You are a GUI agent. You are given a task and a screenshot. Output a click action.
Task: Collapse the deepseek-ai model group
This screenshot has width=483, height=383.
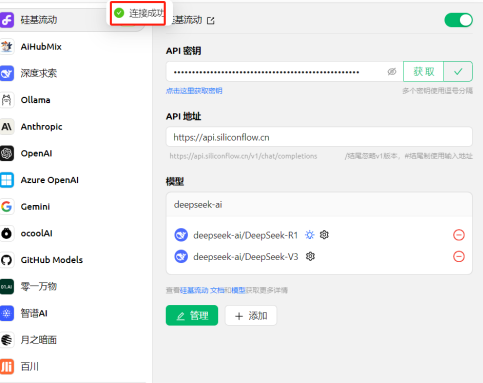pyautogui.click(x=319, y=204)
